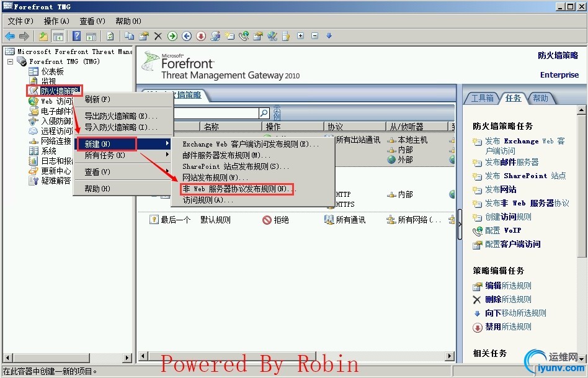Click the 发布 Exchange Web 客户端访问 task link
The height and width of the screenshot is (378, 588).
tap(525, 146)
